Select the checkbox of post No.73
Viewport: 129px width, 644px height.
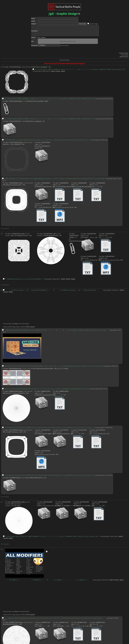[3, 366]
